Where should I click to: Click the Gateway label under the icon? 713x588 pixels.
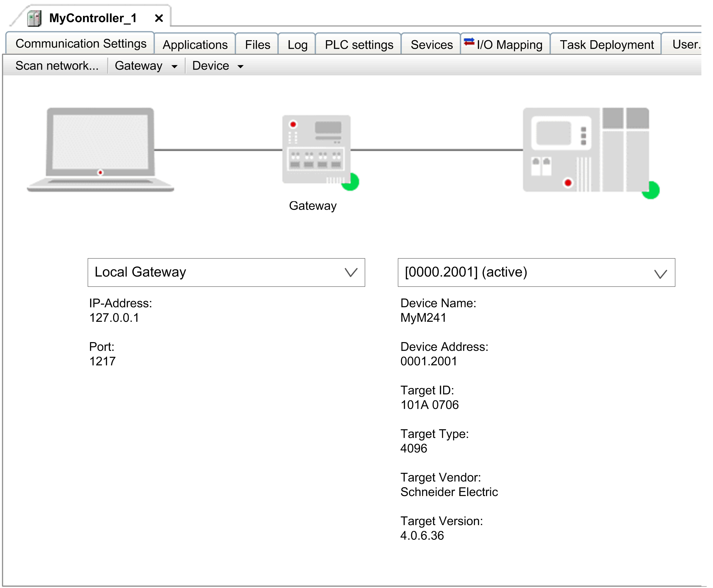[x=313, y=206]
